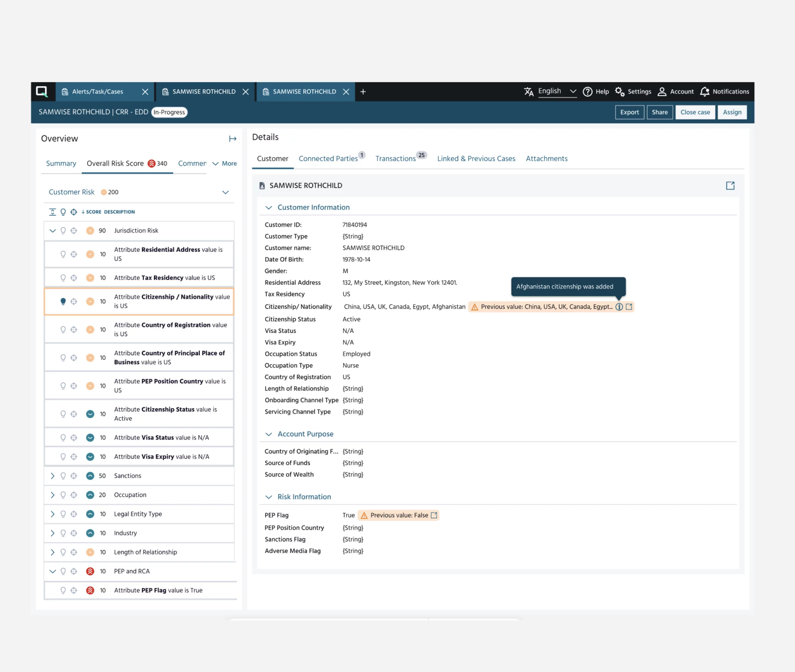Switch to the Transactions tab

pyautogui.click(x=395, y=158)
